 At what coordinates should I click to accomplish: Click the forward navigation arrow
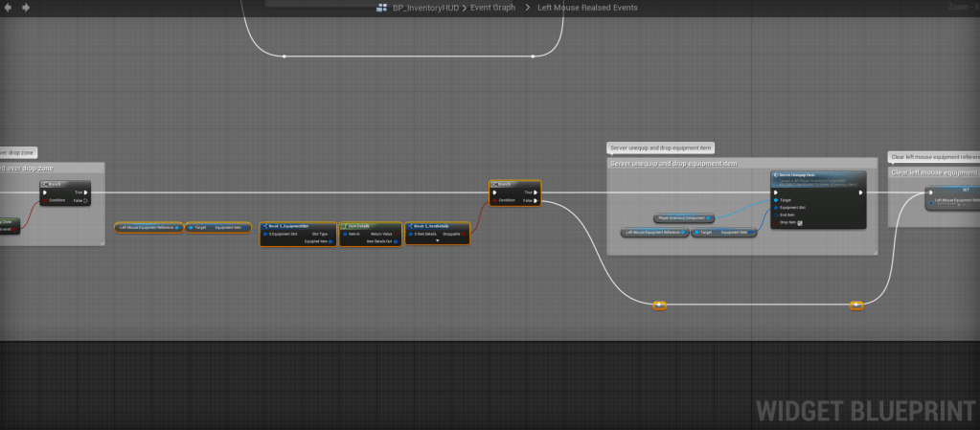click(25, 8)
